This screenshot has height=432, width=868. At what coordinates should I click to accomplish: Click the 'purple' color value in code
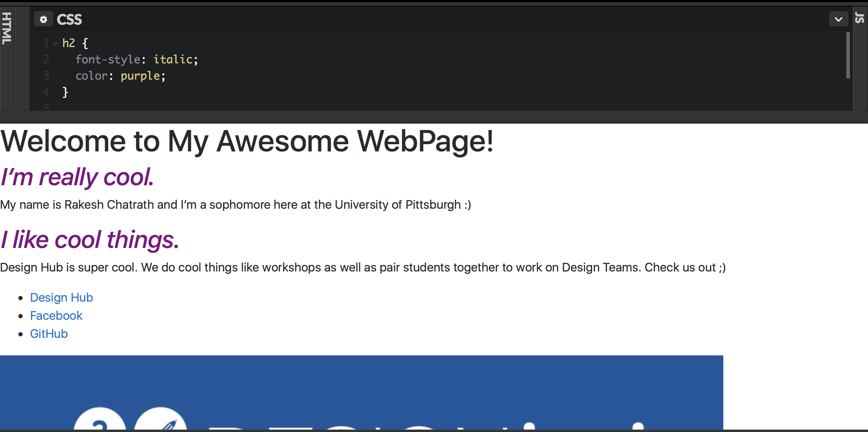pos(140,76)
